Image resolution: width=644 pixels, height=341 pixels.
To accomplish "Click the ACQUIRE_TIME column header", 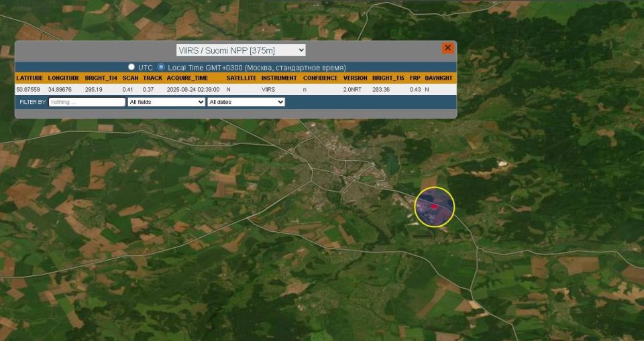I will point(187,78).
